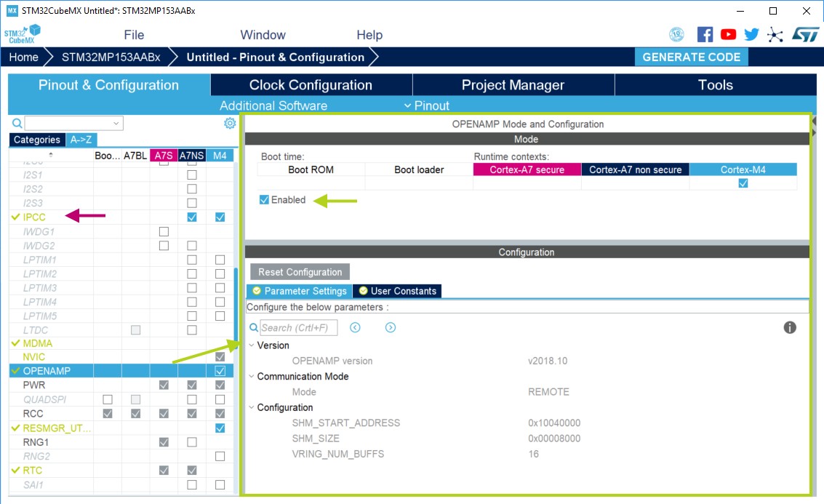Click the search magnifier in left panel
824x504 pixels.
coord(17,123)
